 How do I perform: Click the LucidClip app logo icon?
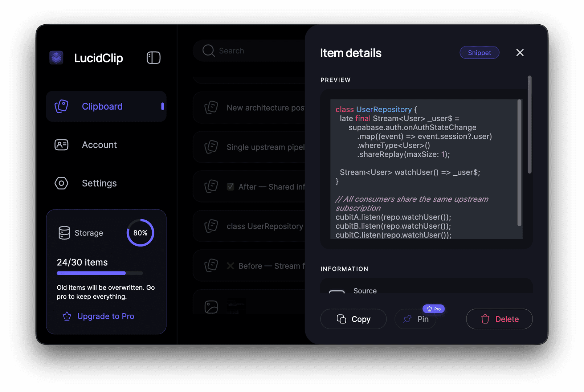click(56, 58)
